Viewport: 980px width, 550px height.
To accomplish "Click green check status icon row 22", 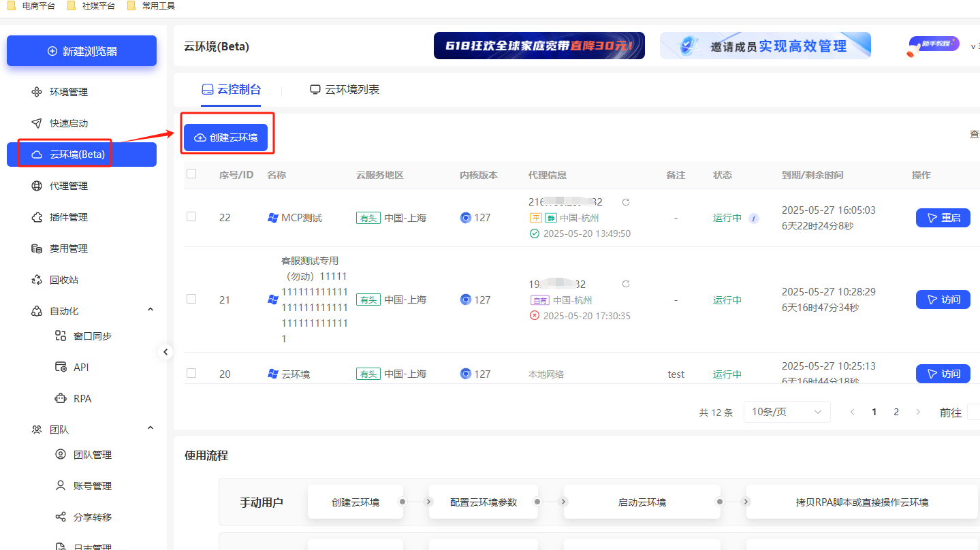I will pyautogui.click(x=535, y=233).
